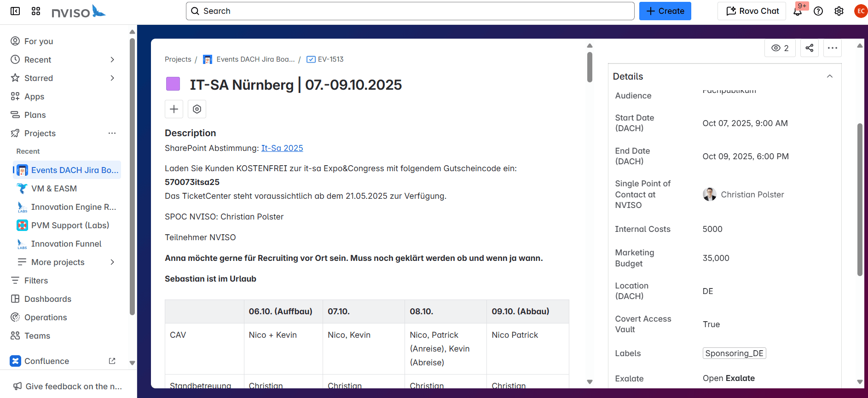Click the End Date value Oct 09, 2025
This screenshot has height=398, width=868.
coord(746,156)
